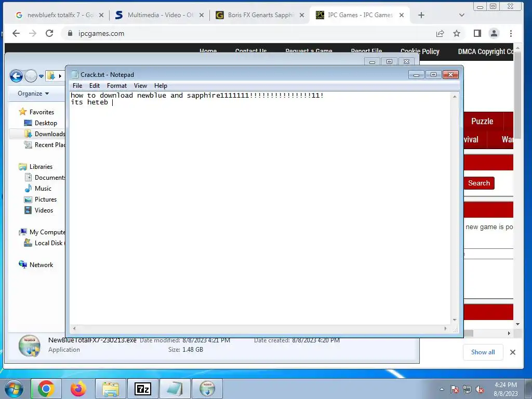Open Notepad File menu

coord(77,86)
